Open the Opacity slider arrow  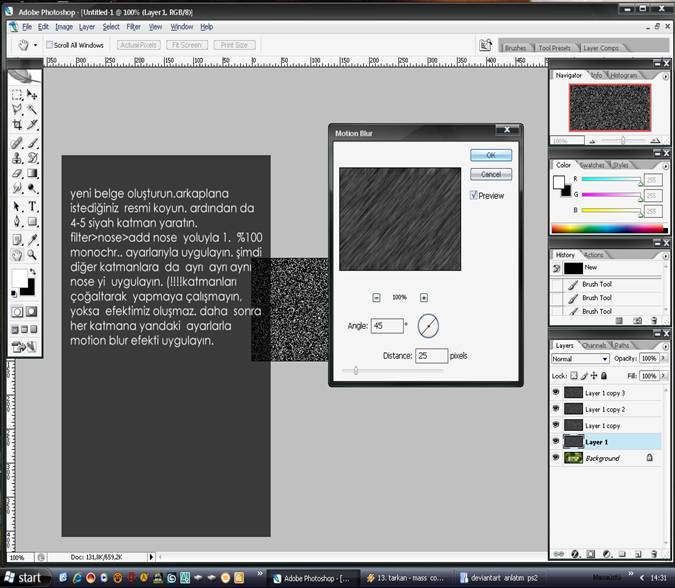pyautogui.click(x=664, y=358)
